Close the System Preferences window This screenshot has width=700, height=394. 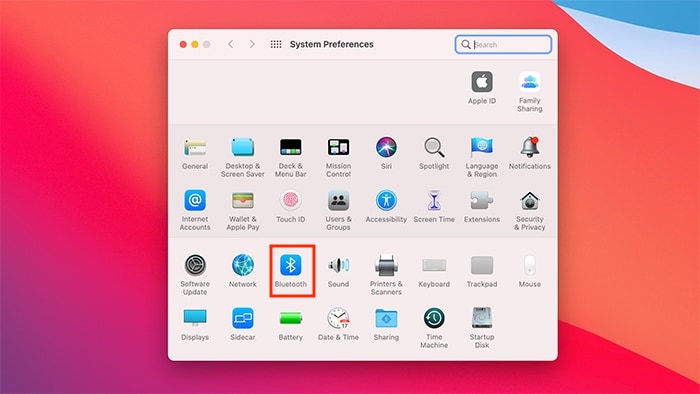coord(183,44)
